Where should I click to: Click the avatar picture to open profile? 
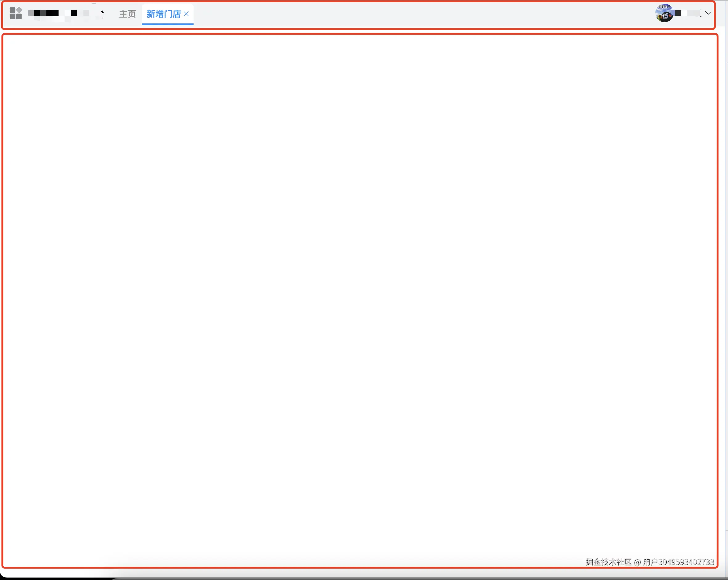665,14
